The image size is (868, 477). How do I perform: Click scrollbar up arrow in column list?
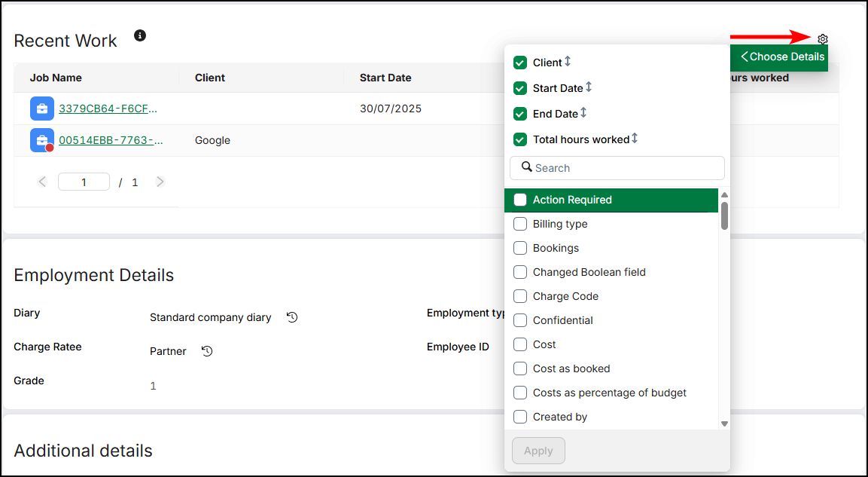[x=724, y=195]
